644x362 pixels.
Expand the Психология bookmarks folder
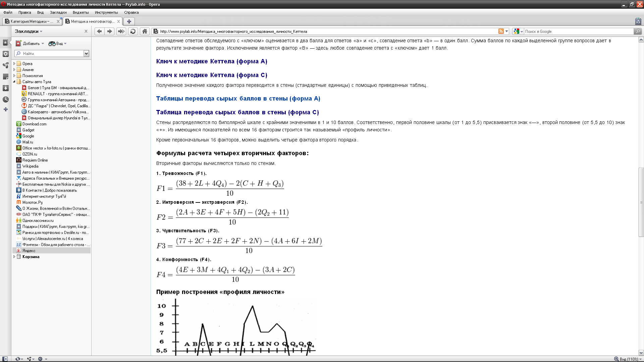(x=14, y=75)
